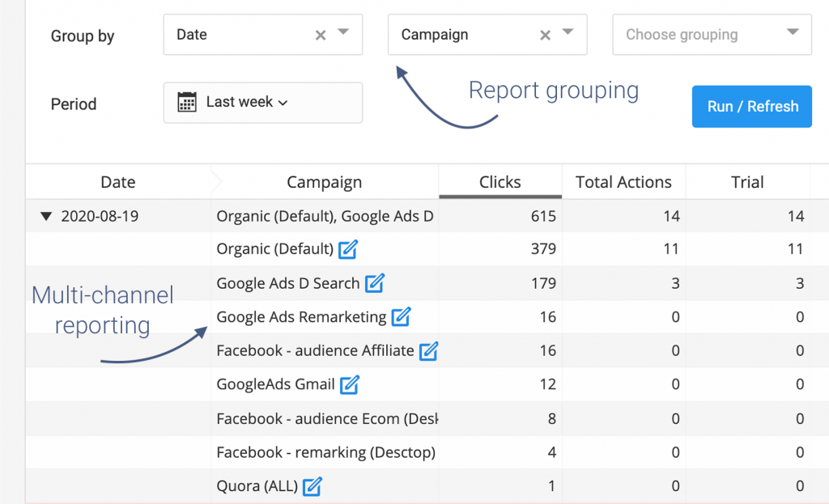Open the calendar icon in Period selector
The width and height of the screenshot is (829, 504).
tap(189, 101)
